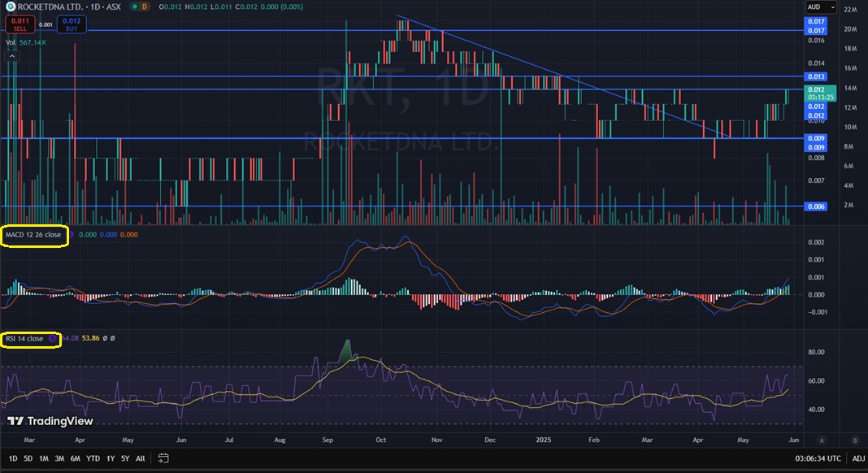868x473 pixels.
Task: Click the Aug label on time axis
Action: coord(280,440)
